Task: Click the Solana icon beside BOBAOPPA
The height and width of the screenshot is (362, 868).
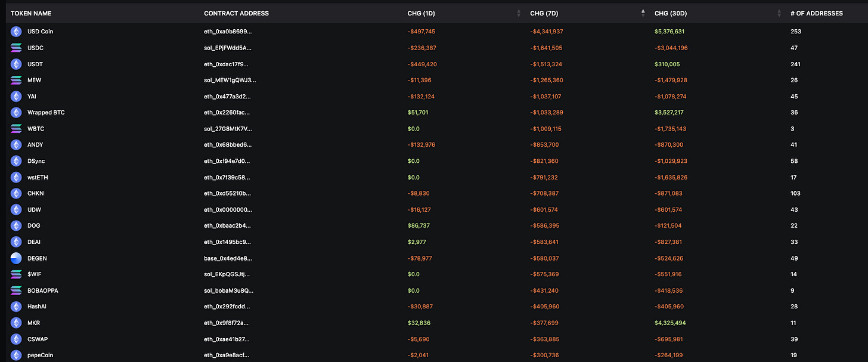Action: pos(16,290)
